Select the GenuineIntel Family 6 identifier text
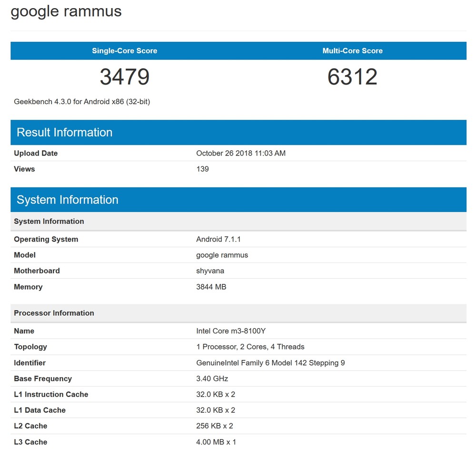This screenshot has width=476, height=456. [270, 363]
